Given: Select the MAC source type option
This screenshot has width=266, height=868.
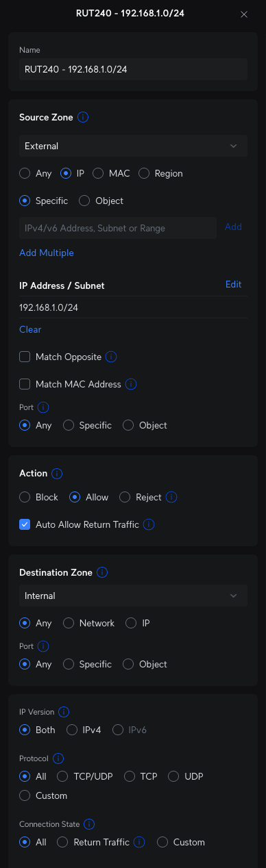Looking at the screenshot, I should point(98,174).
